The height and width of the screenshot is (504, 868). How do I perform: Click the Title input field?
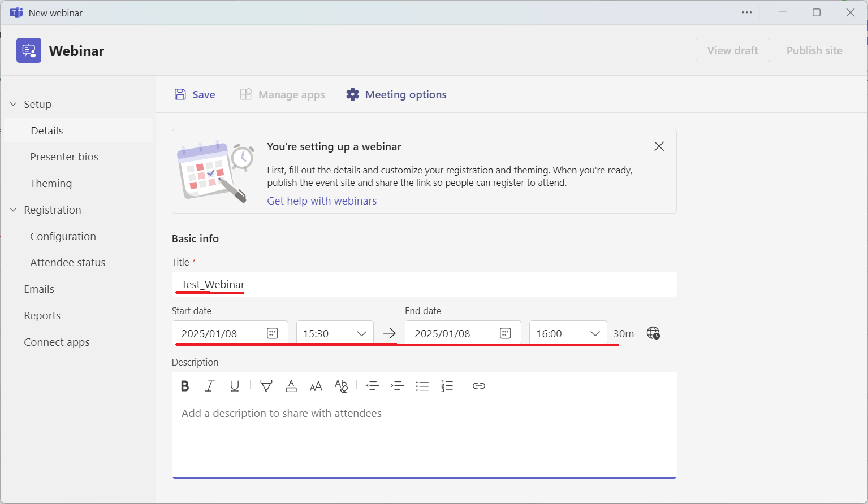coord(424,284)
